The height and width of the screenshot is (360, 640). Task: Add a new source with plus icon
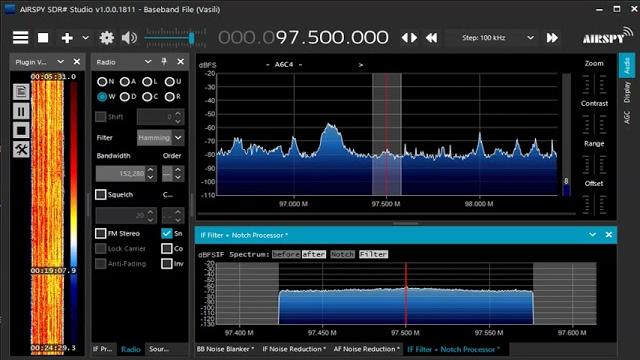[x=67, y=38]
